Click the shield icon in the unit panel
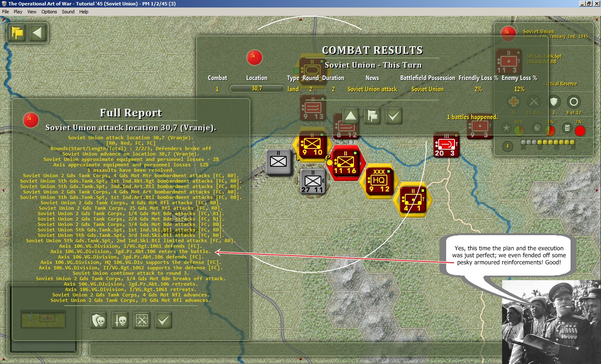This screenshot has width=601, height=364. point(554,102)
